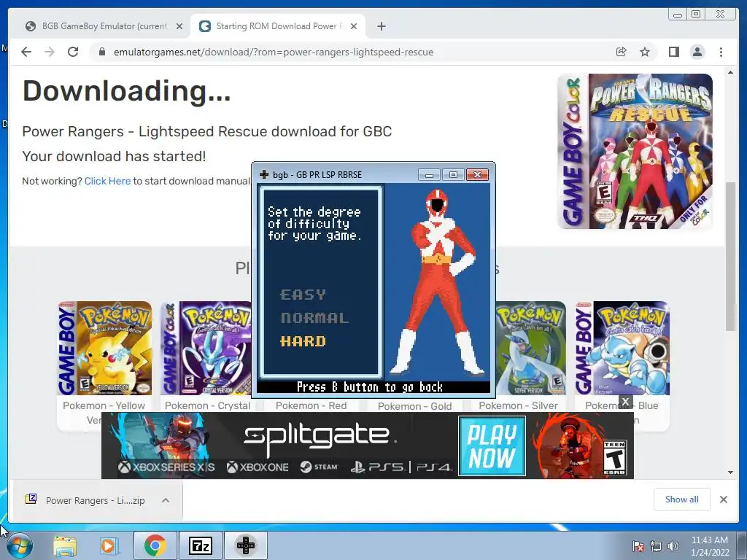This screenshot has width=747, height=560.
Task: Maximize the bgb emulator window
Action: click(x=453, y=175)
